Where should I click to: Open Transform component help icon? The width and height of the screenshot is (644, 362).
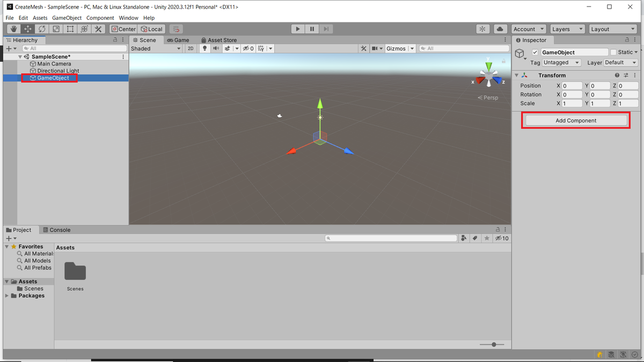[617, 76]
